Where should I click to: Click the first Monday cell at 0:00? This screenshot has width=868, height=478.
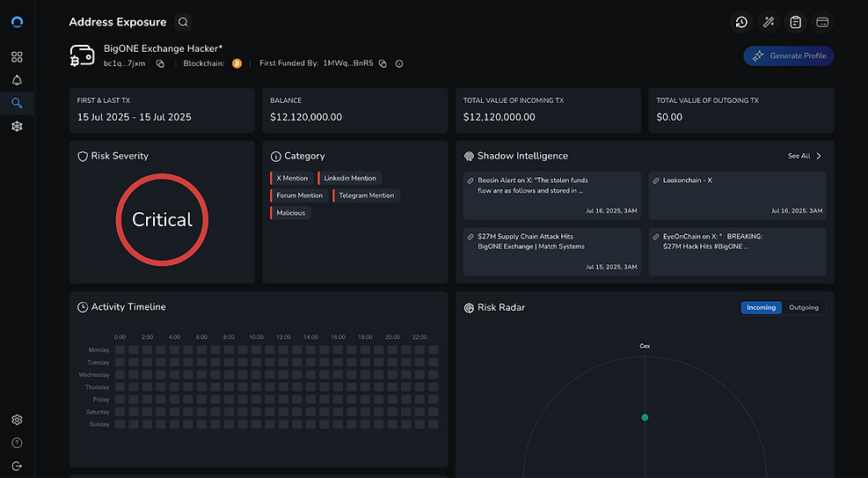click(x=120, y=350)
